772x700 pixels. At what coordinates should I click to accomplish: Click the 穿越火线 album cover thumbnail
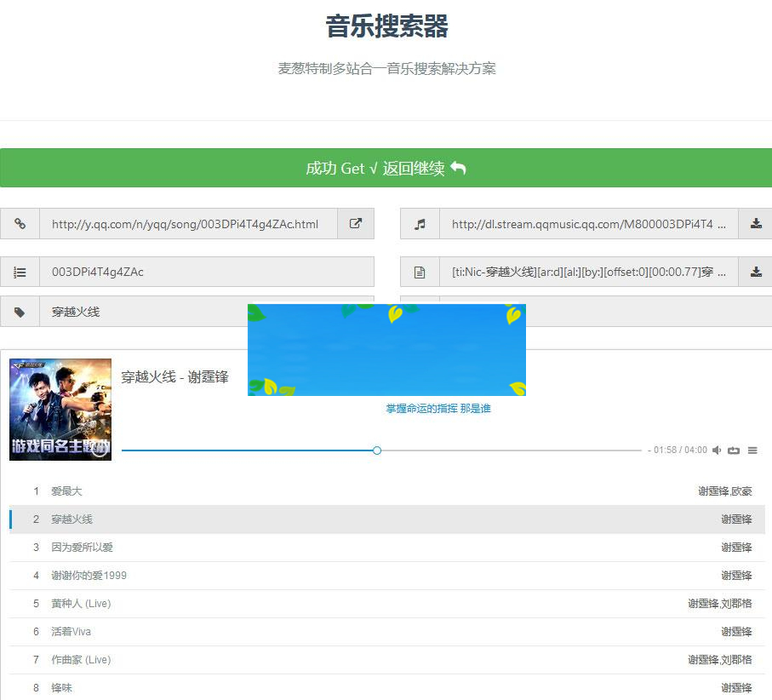coord(60,409)
